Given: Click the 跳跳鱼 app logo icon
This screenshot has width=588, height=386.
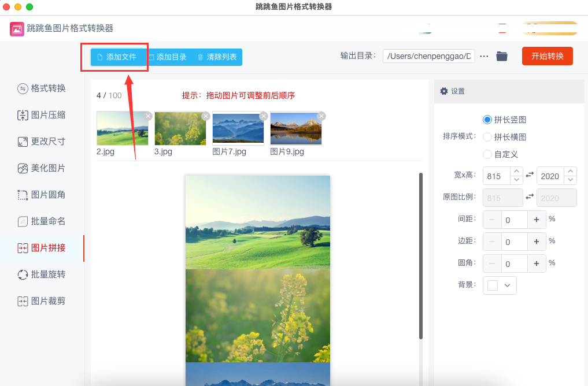Looking at the screenshot, I should coord(17,28).
